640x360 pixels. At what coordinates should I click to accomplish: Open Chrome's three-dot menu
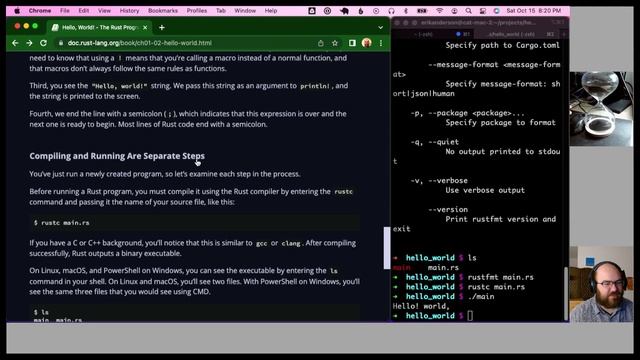381,43
